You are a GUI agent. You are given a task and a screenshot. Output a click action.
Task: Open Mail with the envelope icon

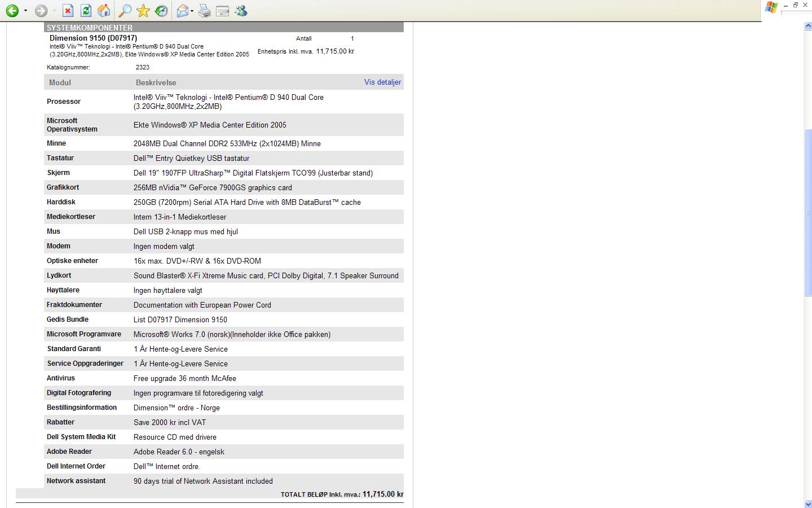point(183,11)
